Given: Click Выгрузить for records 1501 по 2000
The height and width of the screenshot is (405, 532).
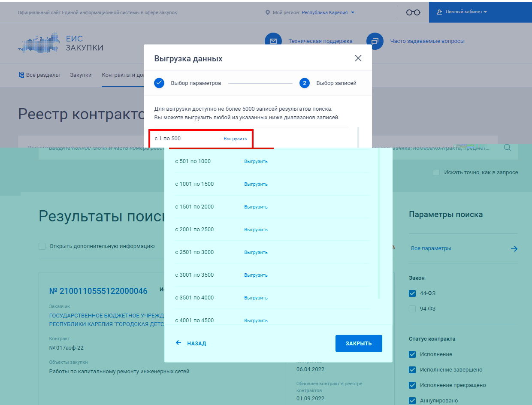Looking at the screenshot, I should click(256, 207).
